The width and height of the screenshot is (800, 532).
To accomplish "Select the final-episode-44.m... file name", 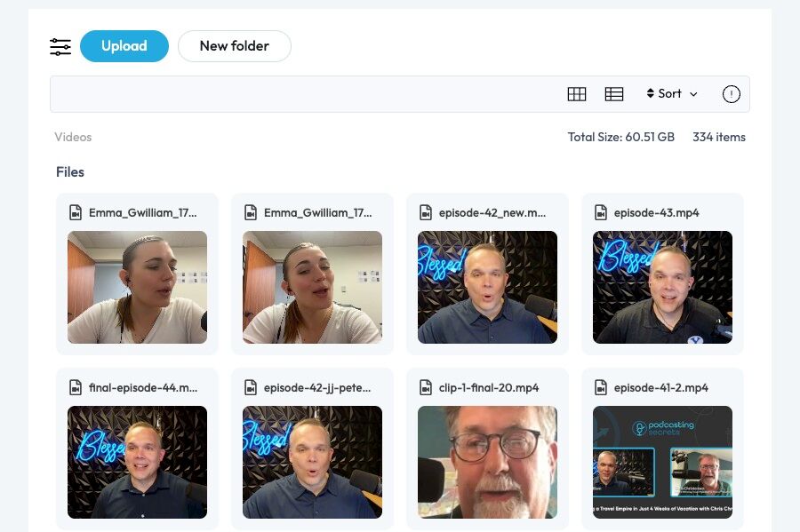I will [x=143, y=388].
